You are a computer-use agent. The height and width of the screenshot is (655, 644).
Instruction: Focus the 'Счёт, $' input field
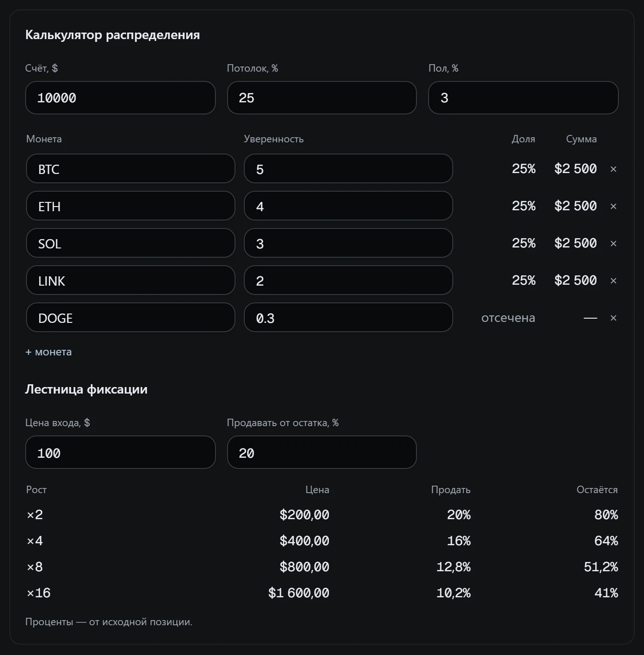(121, 98)
